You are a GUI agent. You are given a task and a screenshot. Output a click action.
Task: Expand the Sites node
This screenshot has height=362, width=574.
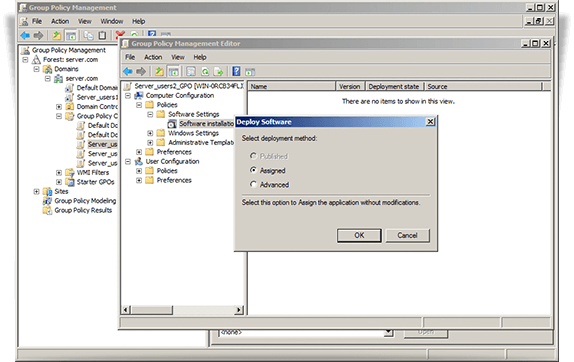click(37, 191)
